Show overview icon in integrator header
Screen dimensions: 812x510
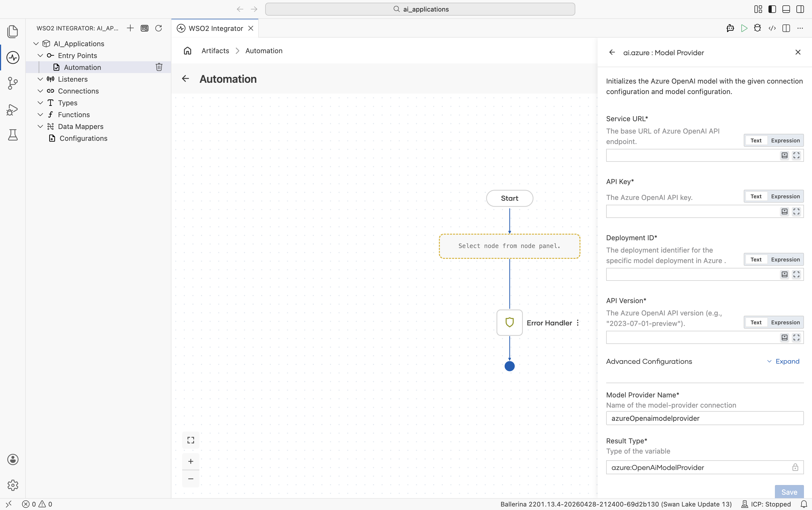(x=144, y=28)
